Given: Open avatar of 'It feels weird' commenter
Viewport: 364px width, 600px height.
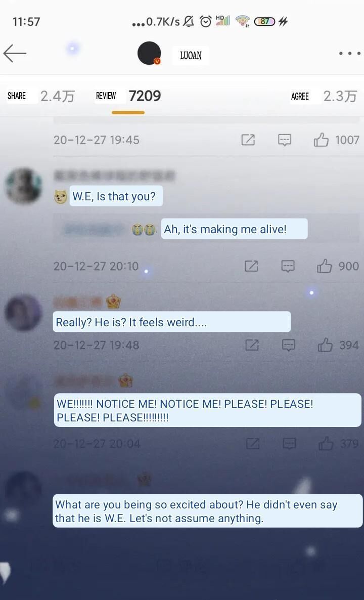Looking at the screenshot, I should click(x=23, y=312).
